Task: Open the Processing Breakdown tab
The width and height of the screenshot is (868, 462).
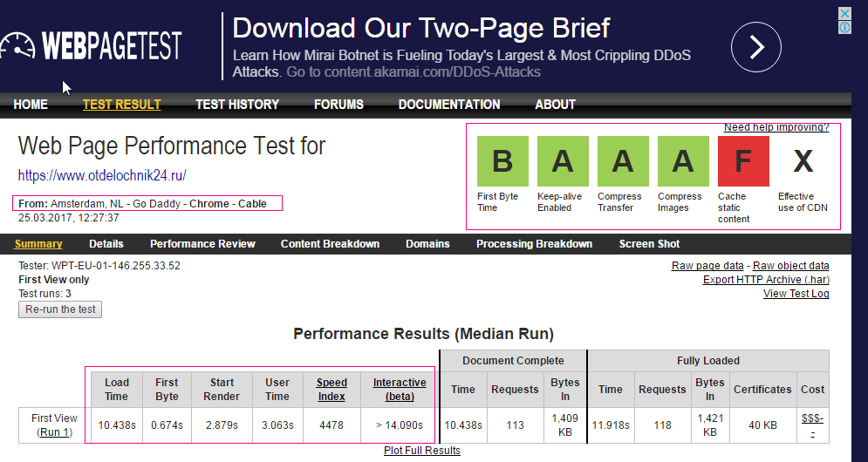Action: click(x=534, y=244)
